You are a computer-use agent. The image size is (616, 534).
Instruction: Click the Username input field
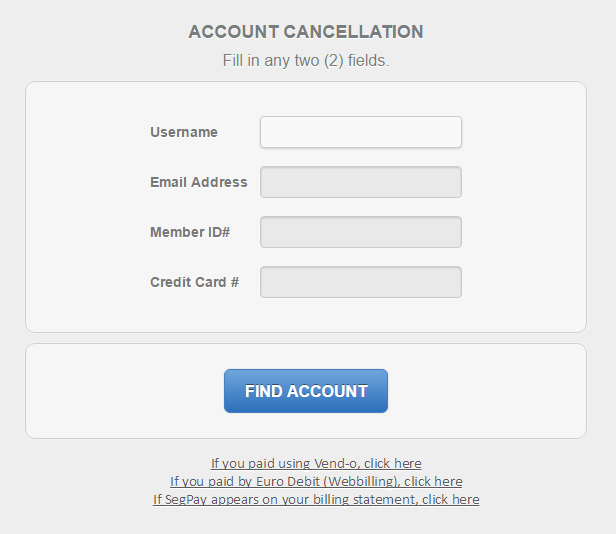click(360, 132)
